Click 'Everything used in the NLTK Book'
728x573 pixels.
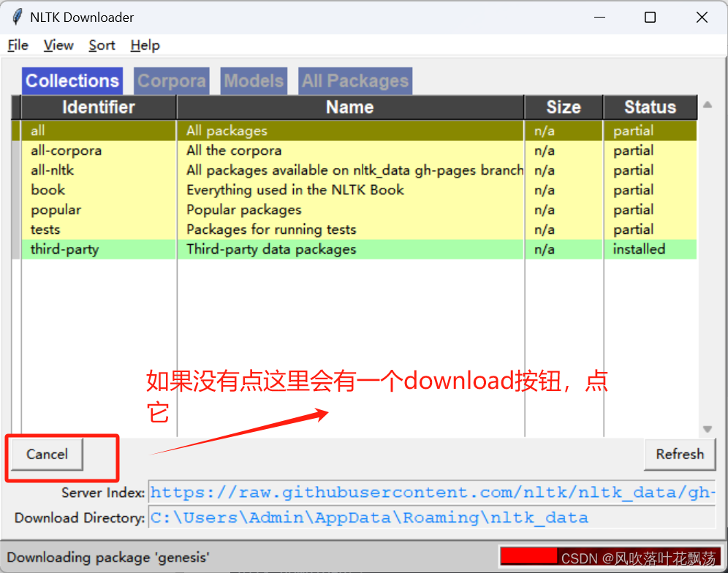tap(350, 190)
